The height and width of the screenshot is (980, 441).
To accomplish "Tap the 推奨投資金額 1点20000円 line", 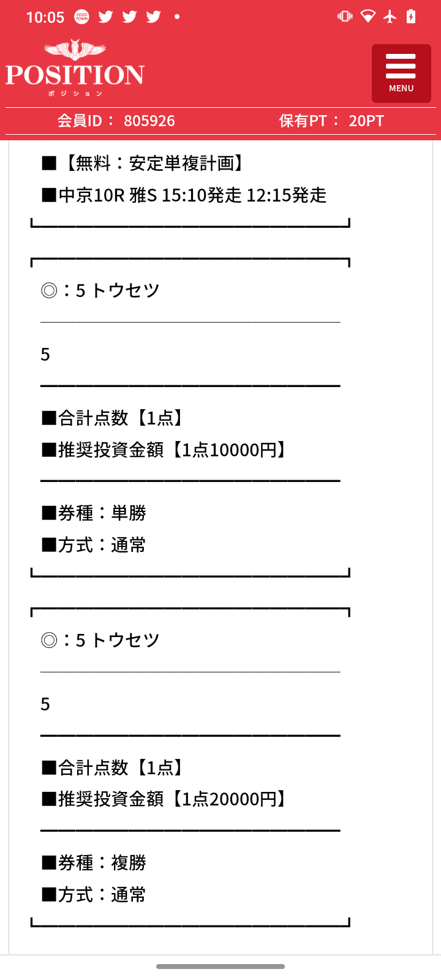I will pyautogui.click(x=165, y=799).
